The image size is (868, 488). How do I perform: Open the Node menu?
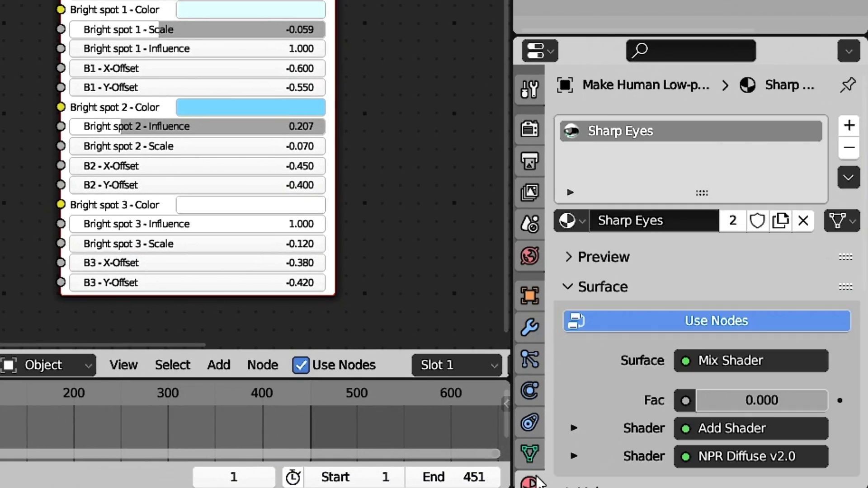[x=262, y=365]
